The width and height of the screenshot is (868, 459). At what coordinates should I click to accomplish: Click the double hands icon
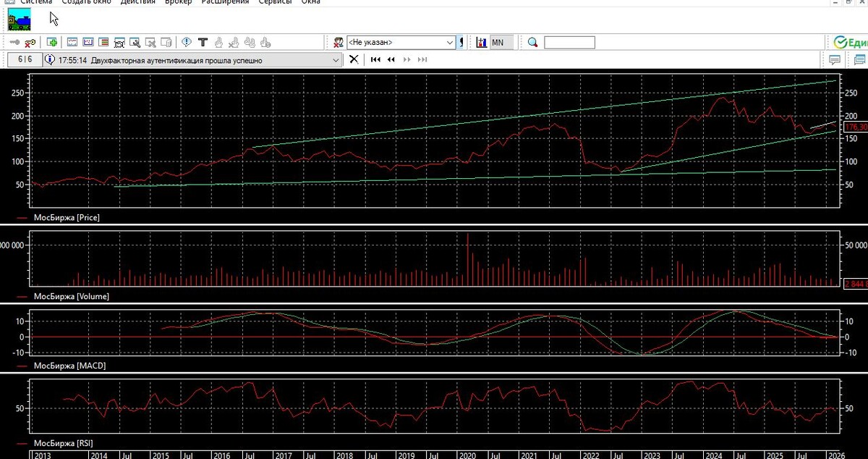click(x=250, y=43)
